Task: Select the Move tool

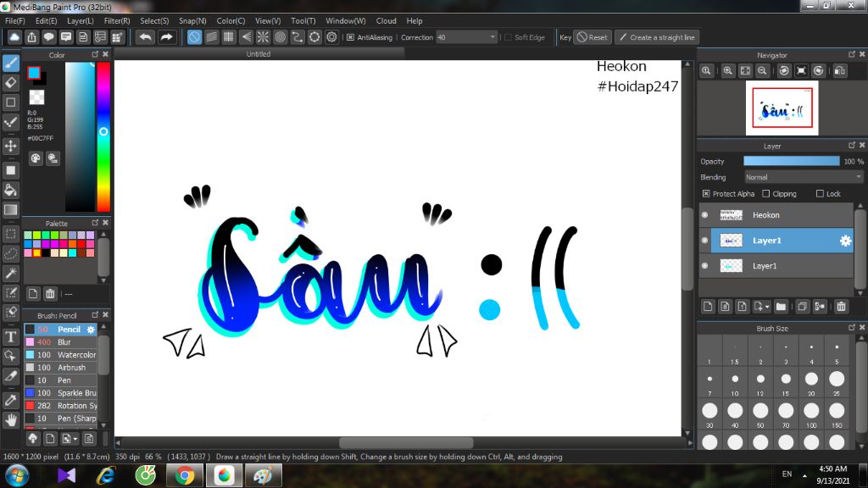Action: pyautogui.click(x=11, y=146)
